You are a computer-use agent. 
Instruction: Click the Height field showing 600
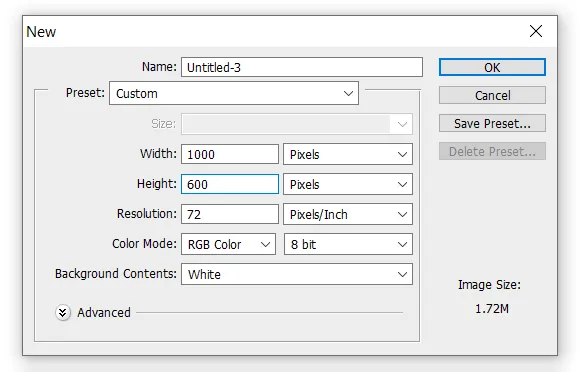(230, 184)
